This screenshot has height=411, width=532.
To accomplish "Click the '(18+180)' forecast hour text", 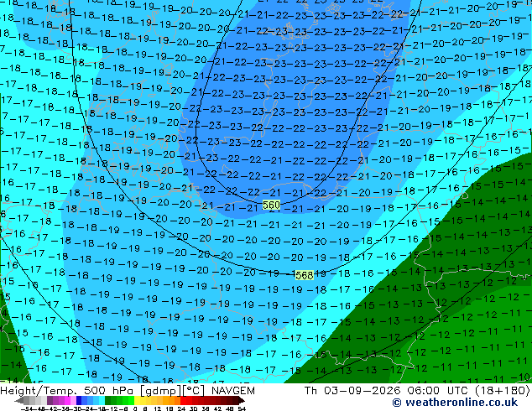I will (x=503, y=391).
